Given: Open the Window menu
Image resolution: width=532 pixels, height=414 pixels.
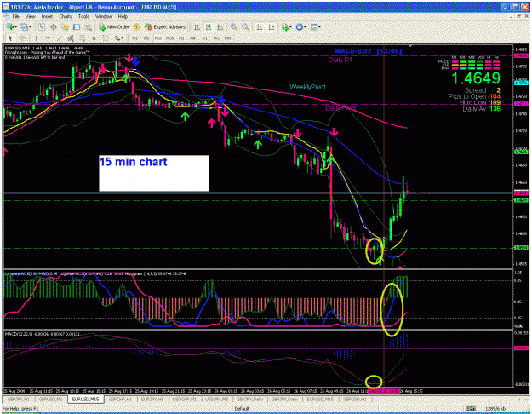Looking at the screenshot, I should point(103,16).
